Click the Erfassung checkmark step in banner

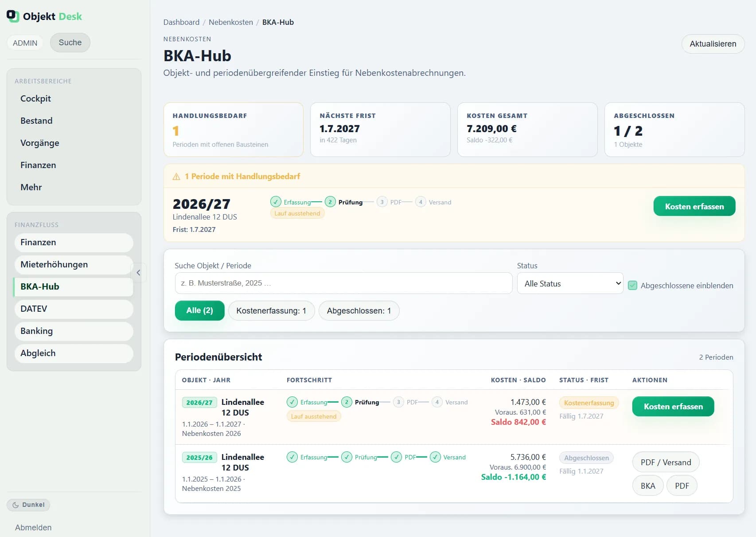276,202
